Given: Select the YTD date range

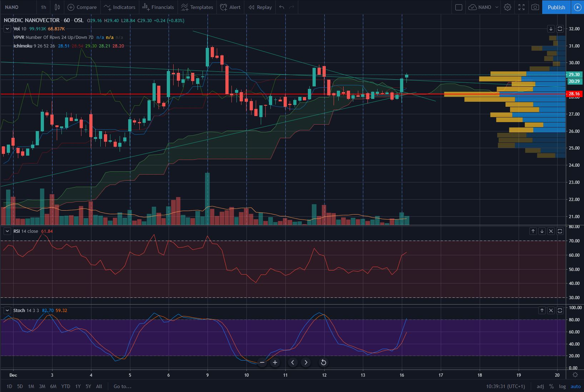Looking at the screenshot, I should coord(66,386).
